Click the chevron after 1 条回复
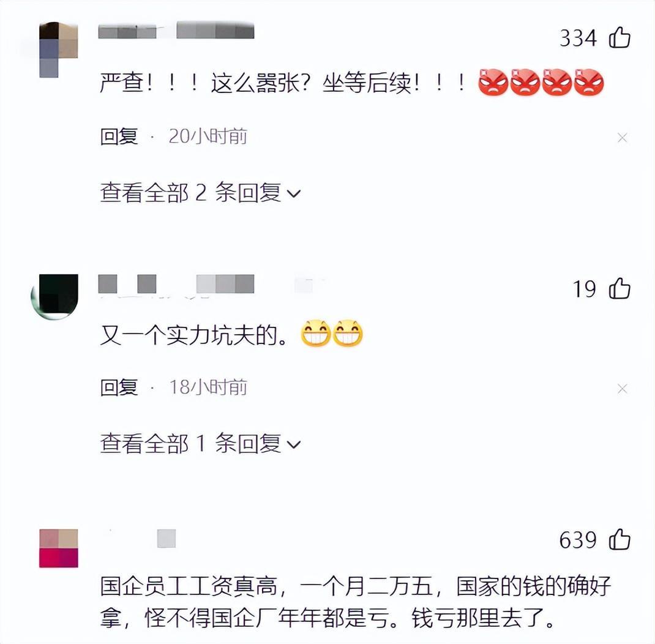 (294, 445)
